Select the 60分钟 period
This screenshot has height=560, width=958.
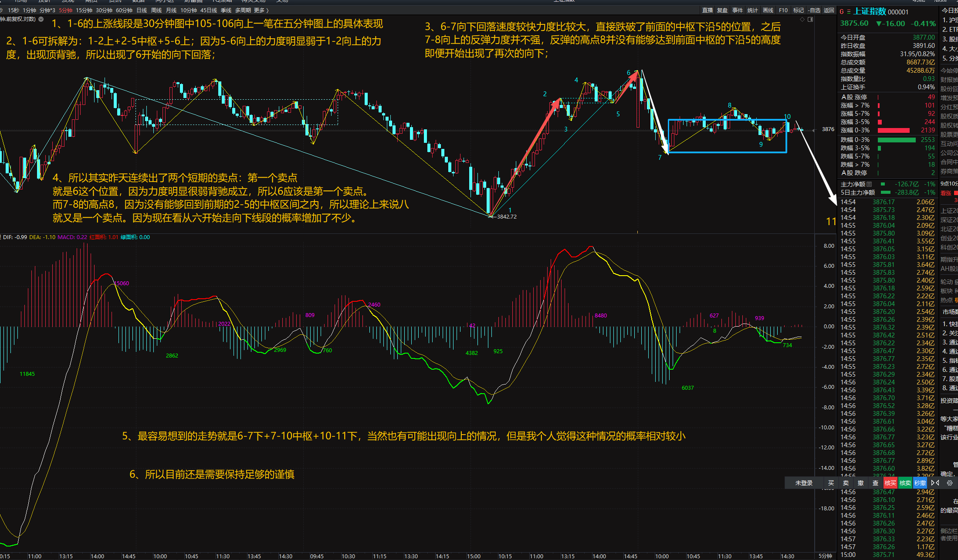[x=124, y=10]
